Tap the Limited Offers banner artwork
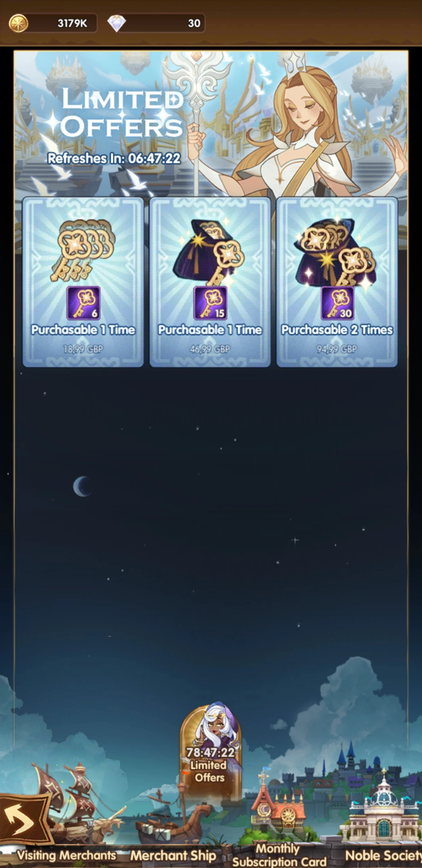 coord(211,124)
